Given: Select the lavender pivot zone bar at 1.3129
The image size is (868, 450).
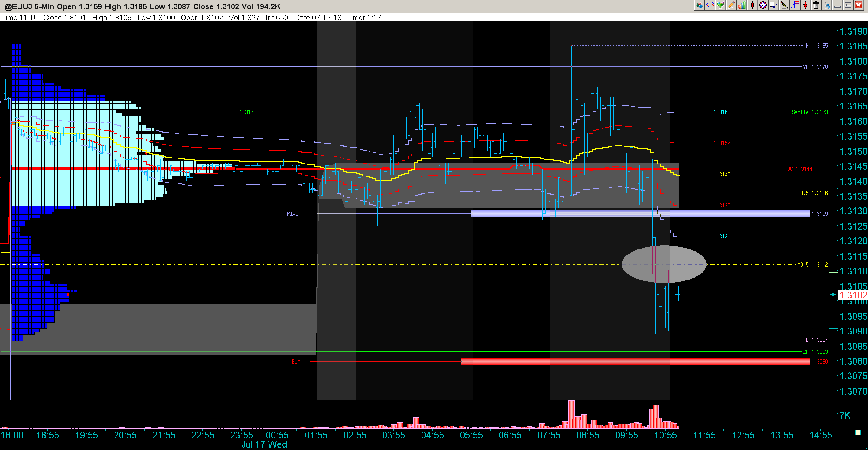Looking at the screenshot, I should click(640, 214).
